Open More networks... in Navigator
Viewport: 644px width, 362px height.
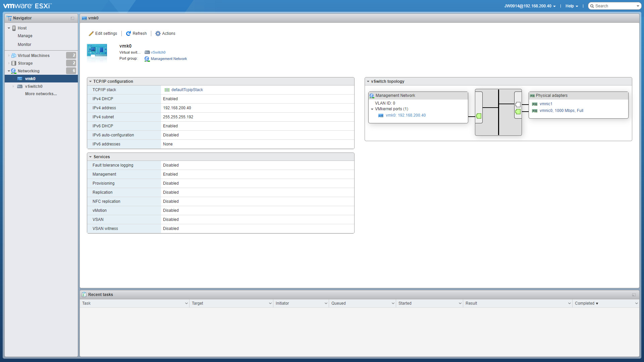click(41, 94)
